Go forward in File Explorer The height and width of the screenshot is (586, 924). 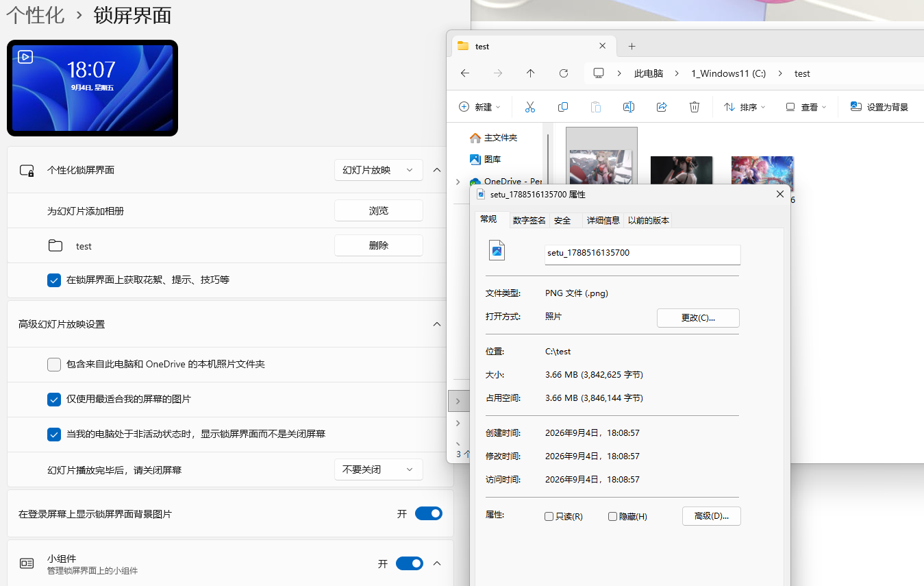tap(498, 73)
